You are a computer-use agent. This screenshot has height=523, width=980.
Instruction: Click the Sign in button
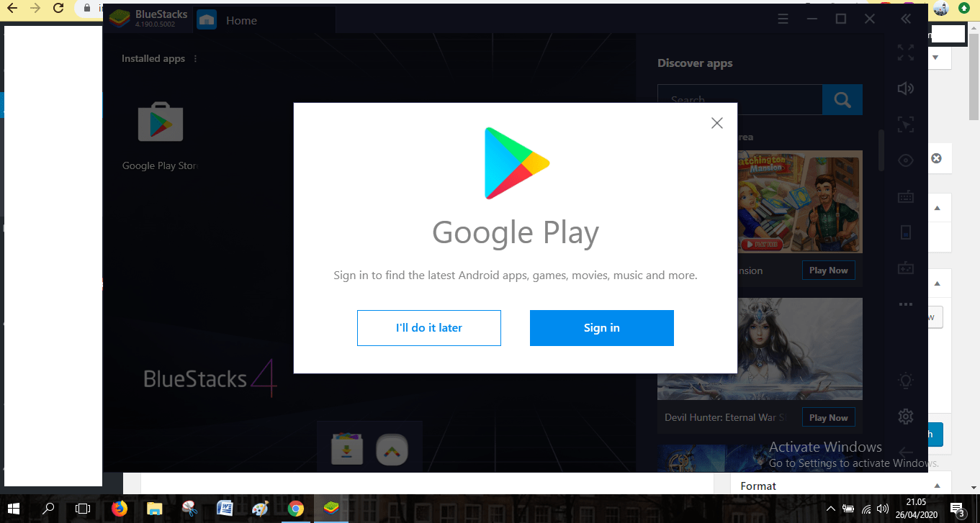[x=602, y=328]
